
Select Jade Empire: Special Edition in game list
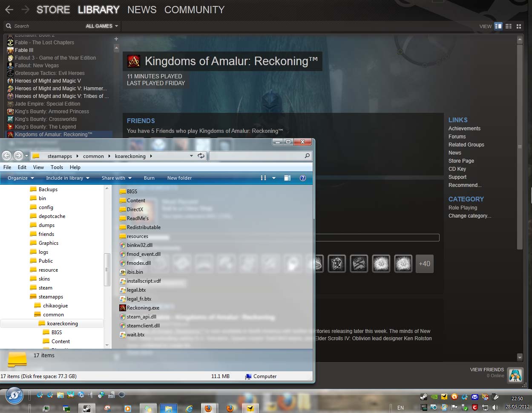tap(48, 104)
